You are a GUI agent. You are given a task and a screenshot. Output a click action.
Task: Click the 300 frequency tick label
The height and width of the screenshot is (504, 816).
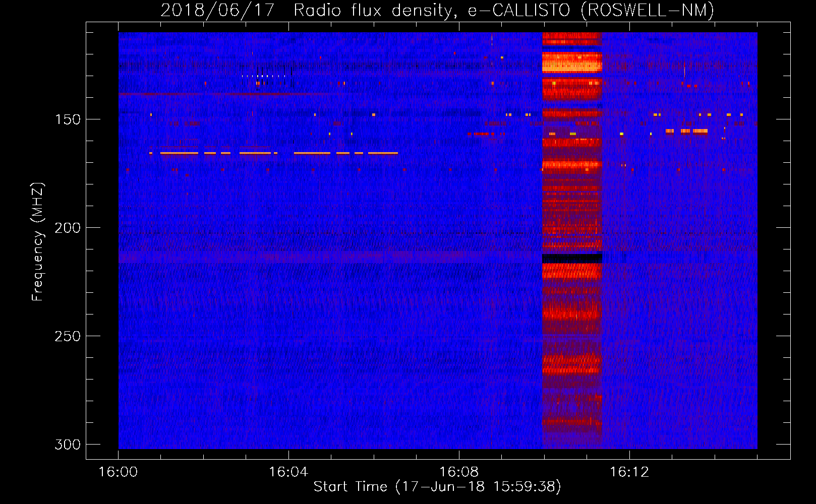pos(68,445)
